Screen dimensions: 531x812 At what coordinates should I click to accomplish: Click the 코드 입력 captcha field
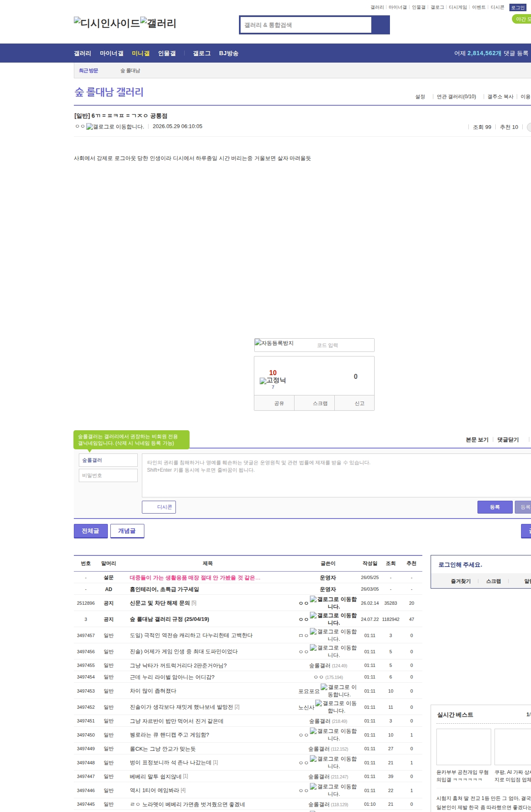pyautogui.click(x=344, y=345)
